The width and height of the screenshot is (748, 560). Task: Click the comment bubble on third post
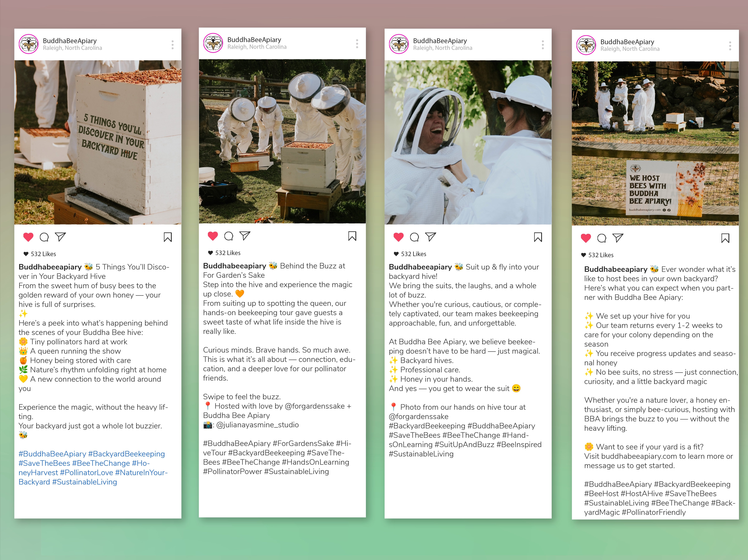point(415,237)
